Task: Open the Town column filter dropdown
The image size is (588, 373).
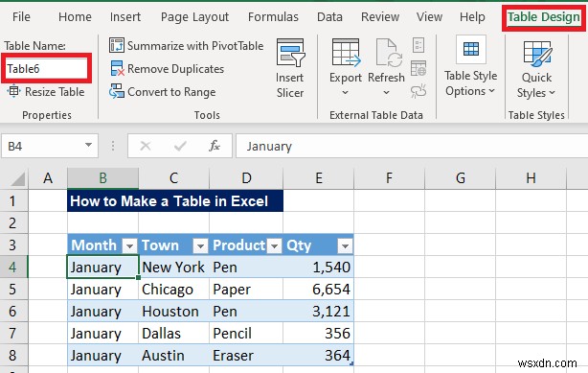Action: pyautogui.click(x=200, y=246)
